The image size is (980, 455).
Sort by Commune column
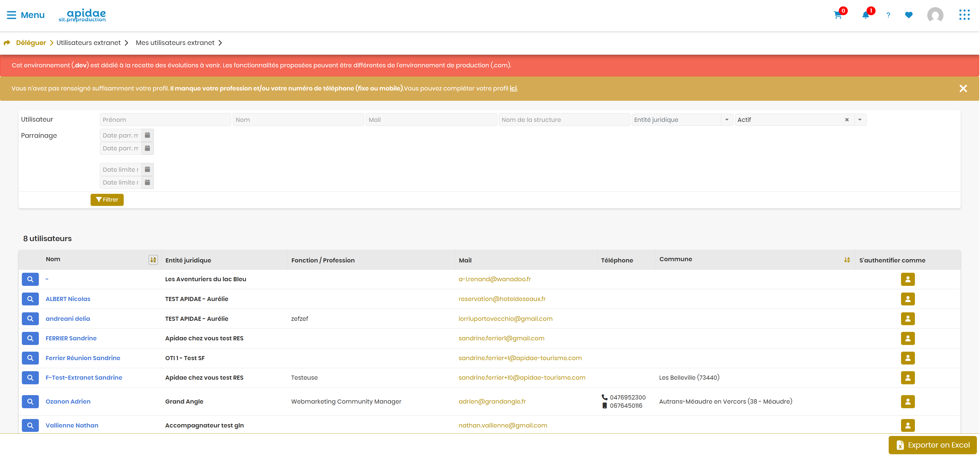847,260
